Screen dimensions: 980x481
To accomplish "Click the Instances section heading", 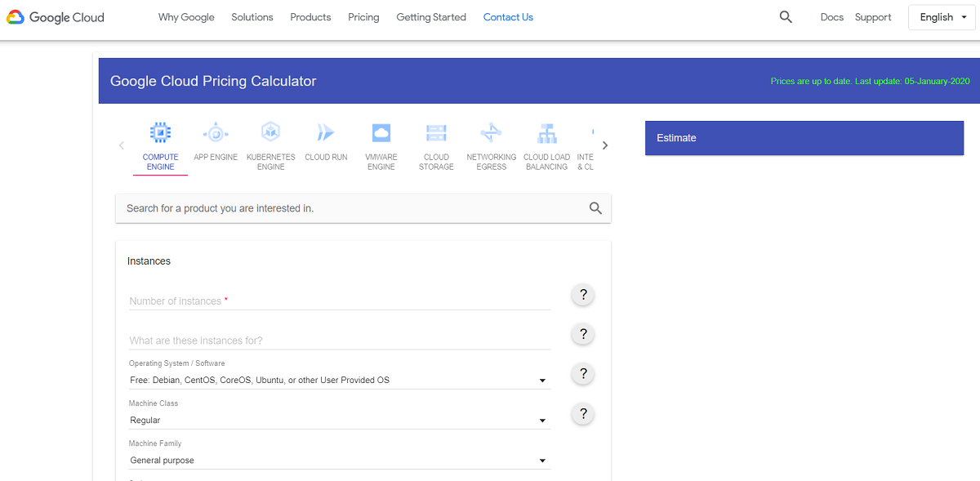I will 149,261.
